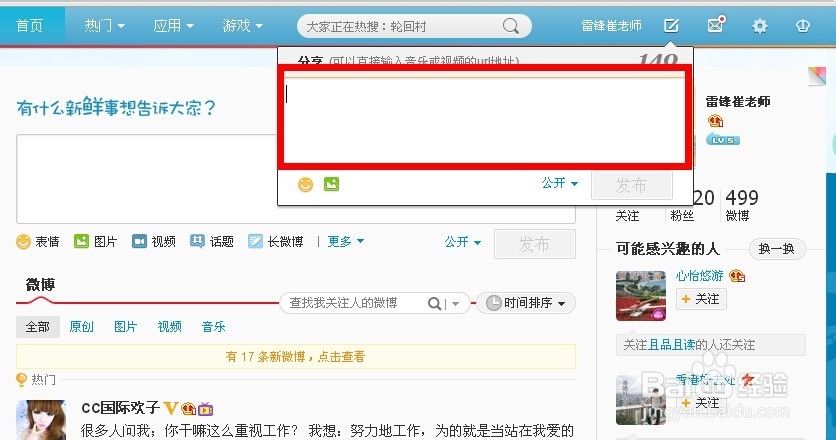
Task: Go to 首页 home tab
Action: coord(29,26)
